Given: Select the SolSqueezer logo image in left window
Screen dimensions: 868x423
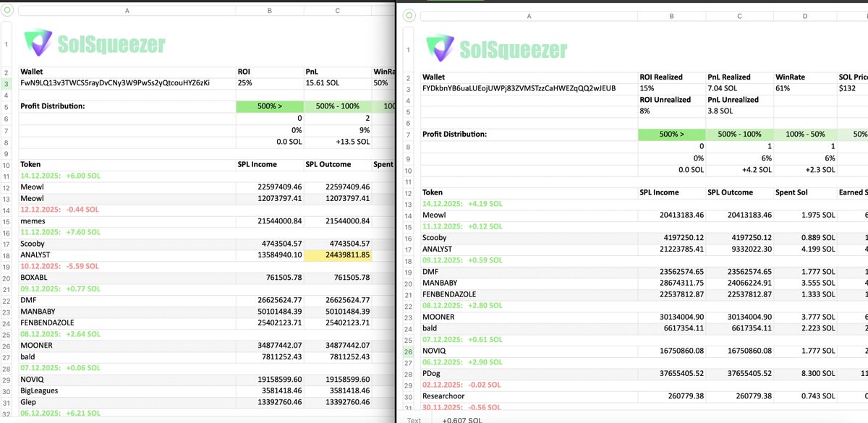Looking at the screenshot, I should 95,44.
